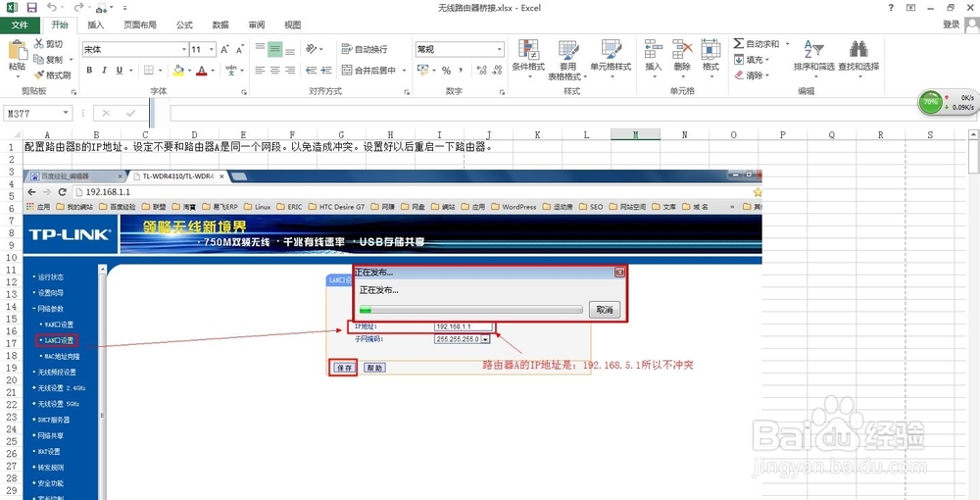
Task: Switch to the 视图 view tab
Action: 292,25
